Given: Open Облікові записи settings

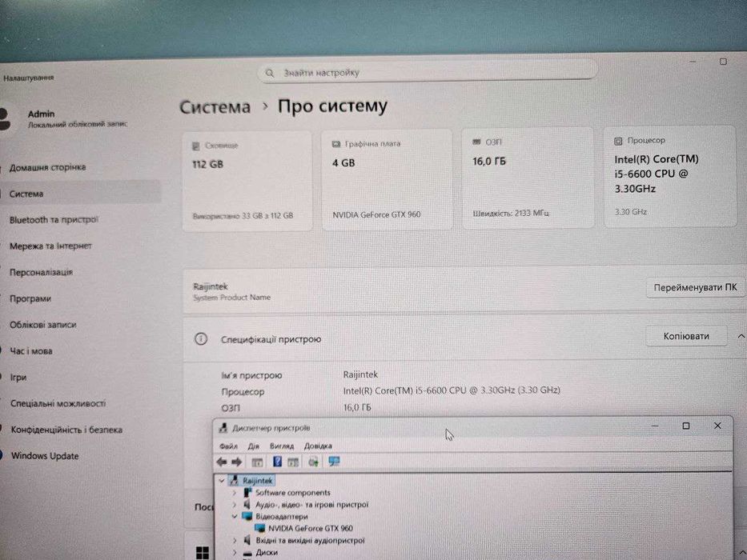Looking at the screenshot, I should point(43,325).
